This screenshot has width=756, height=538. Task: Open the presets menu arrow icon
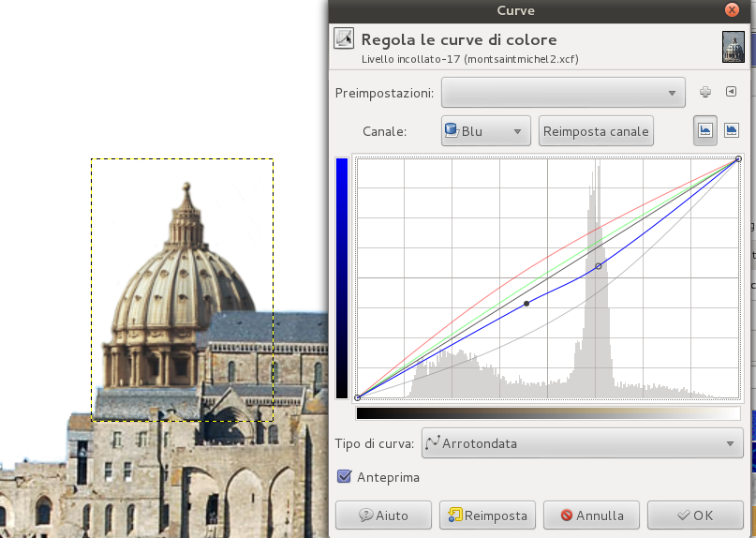(x=731, y=91)
